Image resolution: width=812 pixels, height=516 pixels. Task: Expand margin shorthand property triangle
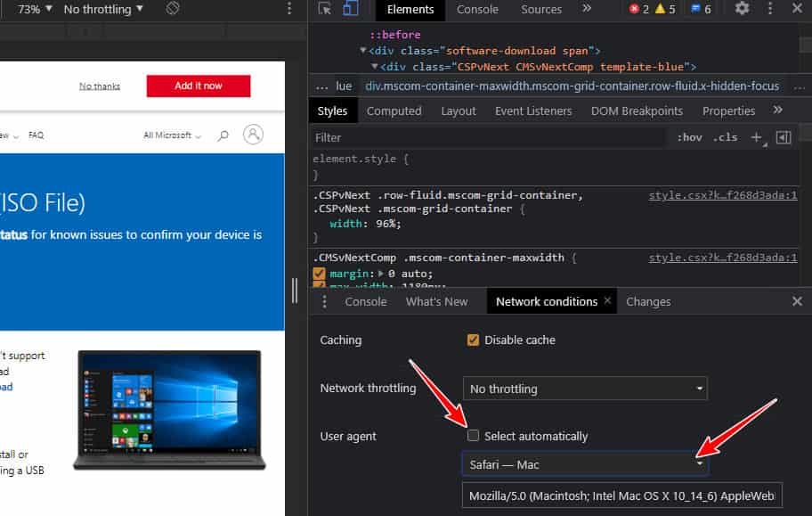[381, 274]
